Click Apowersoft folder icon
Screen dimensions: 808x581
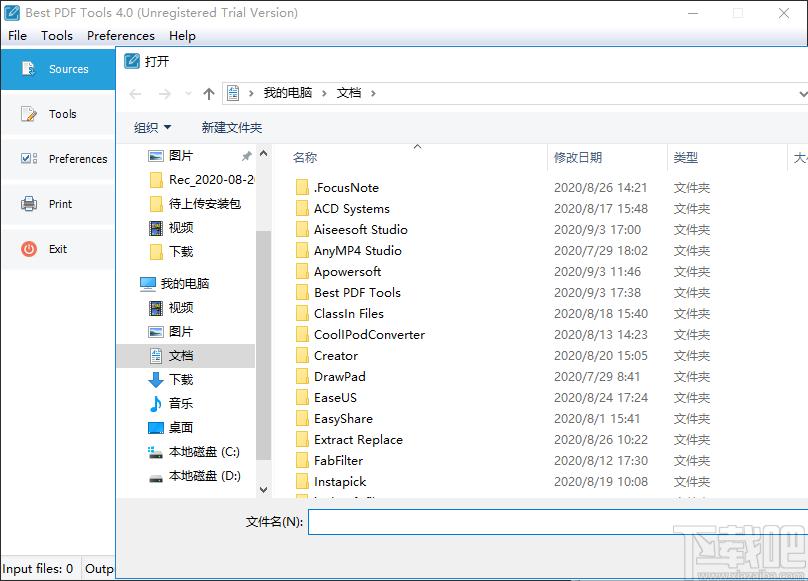[302, 272]
